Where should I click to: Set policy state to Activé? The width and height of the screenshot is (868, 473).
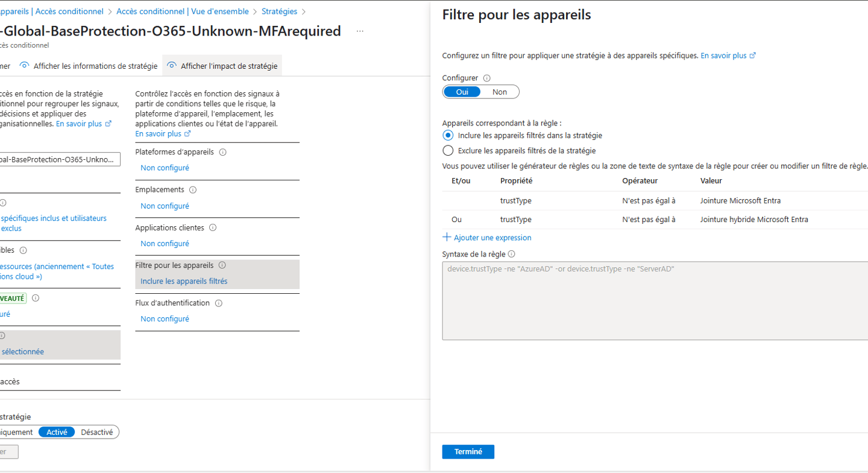tap(57, 432)
